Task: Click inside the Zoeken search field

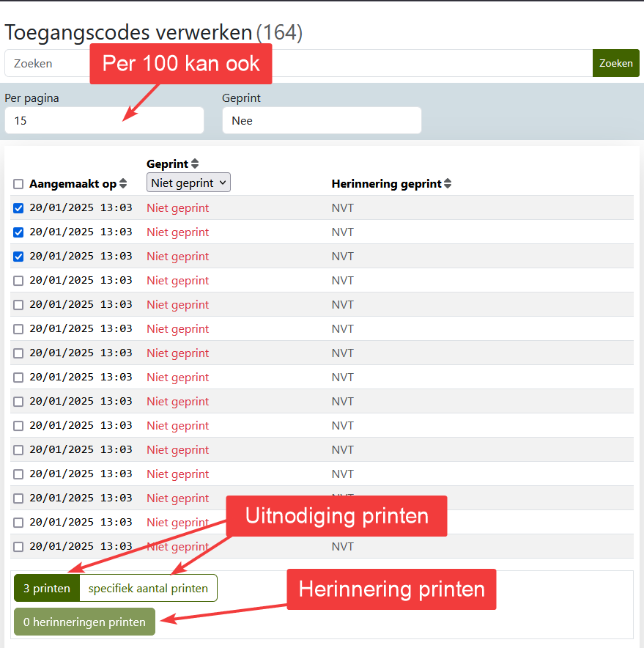Action: [x=44, y=63]
